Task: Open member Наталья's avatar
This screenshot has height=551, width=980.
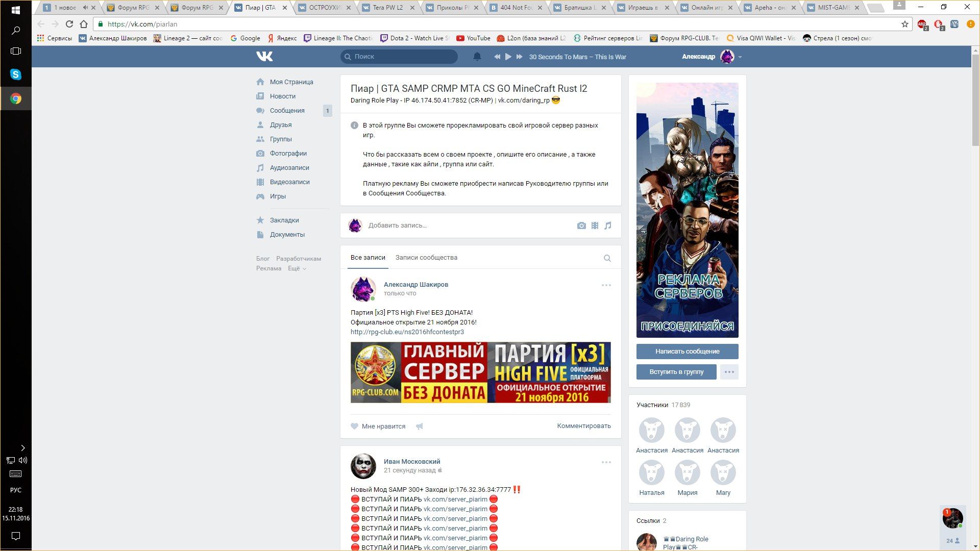Action: click(651, 472)
